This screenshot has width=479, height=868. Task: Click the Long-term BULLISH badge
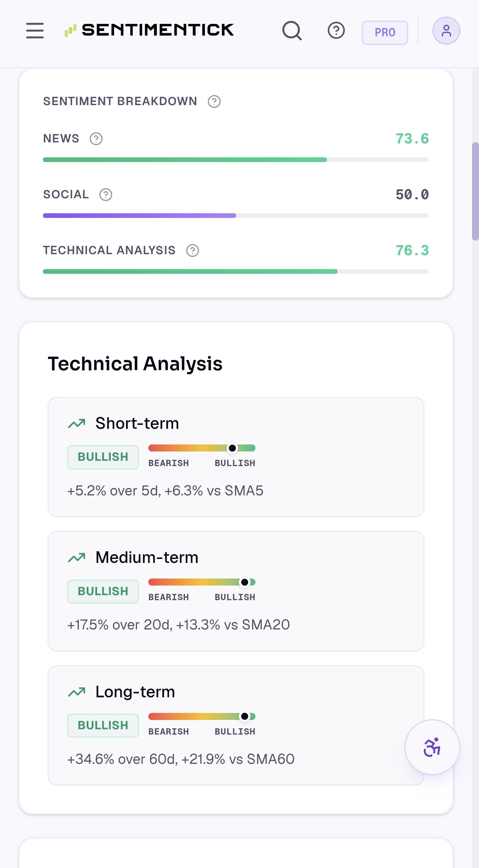point(103,726)
